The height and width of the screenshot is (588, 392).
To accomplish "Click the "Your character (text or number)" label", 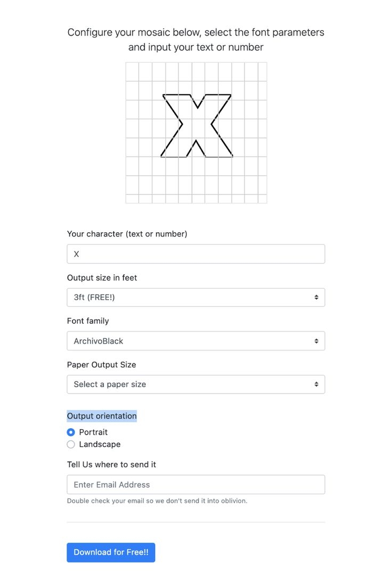I will (x=127, y=234).
